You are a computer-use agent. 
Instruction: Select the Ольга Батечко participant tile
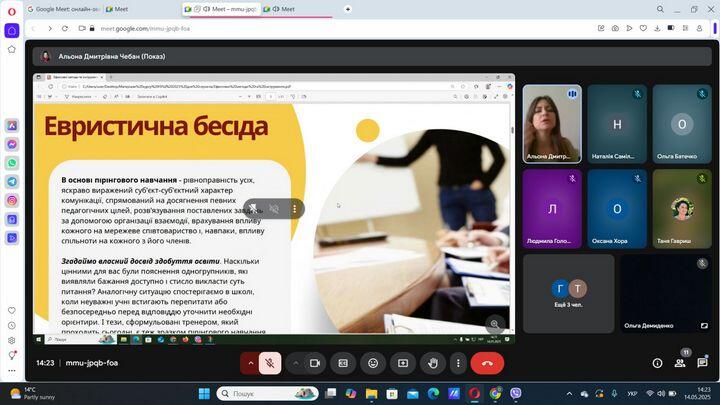click(682, 124)
